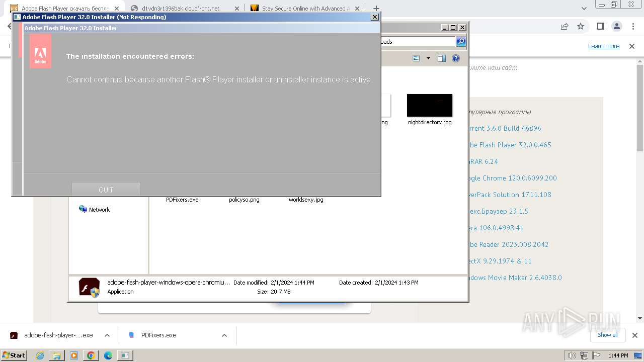Click the system clock showing 1:44 PM
Screen dimensions: 644x362
(x=618, y=355)
